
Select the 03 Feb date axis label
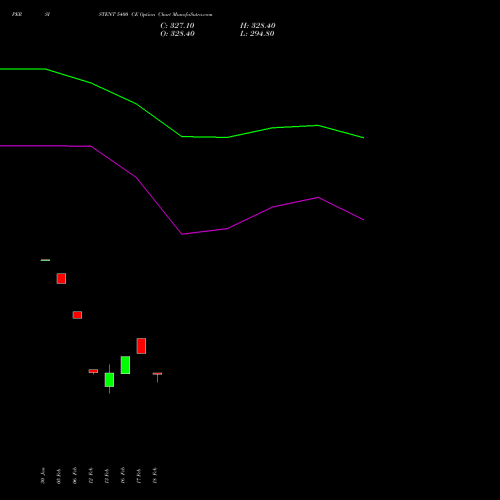tap(59, 476)
